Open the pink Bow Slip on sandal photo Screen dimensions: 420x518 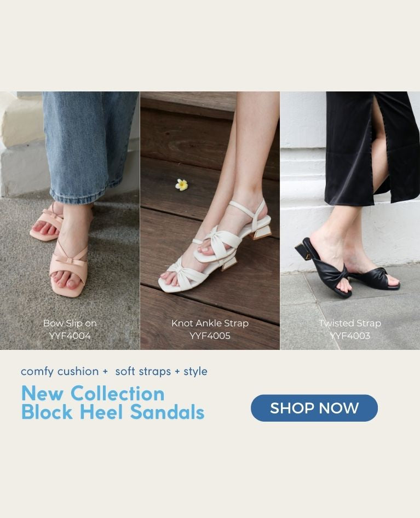(x=70, y=220)
